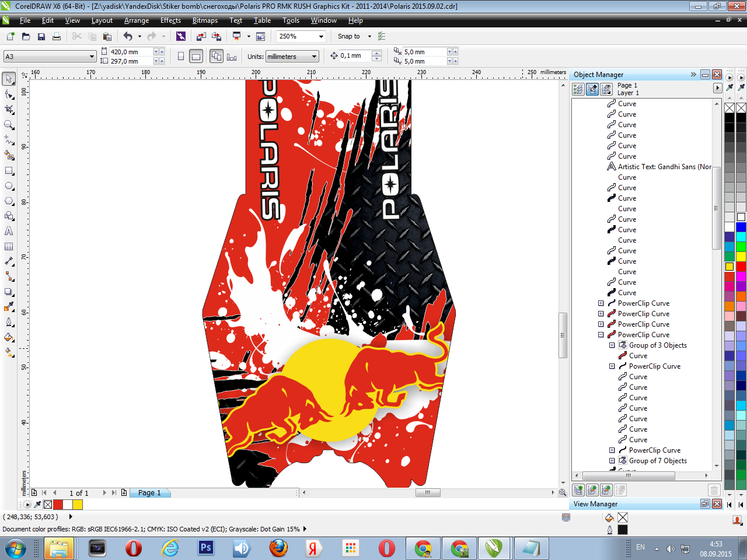Click the Page 1 tab below the canvas
This screenshot has width=747, height=560.
pos(149,493)
